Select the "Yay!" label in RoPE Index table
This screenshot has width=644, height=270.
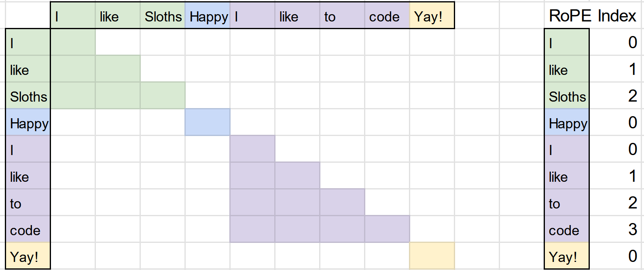(567, 257)
